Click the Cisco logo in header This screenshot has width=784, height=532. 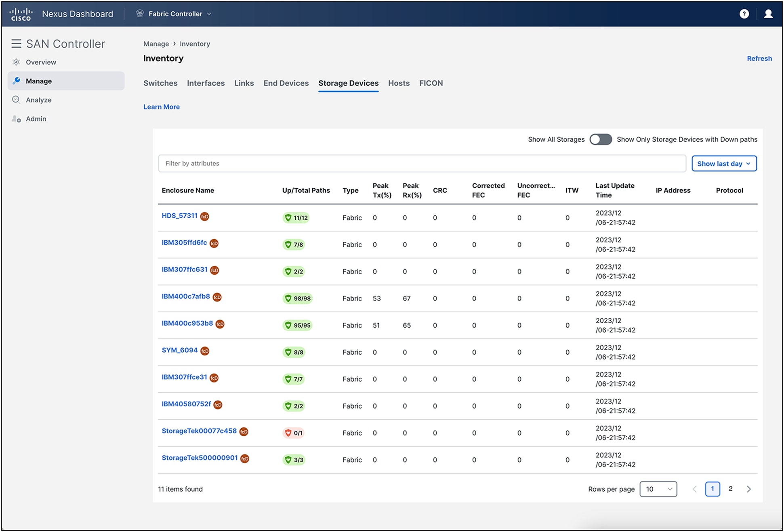click(21, 14)
